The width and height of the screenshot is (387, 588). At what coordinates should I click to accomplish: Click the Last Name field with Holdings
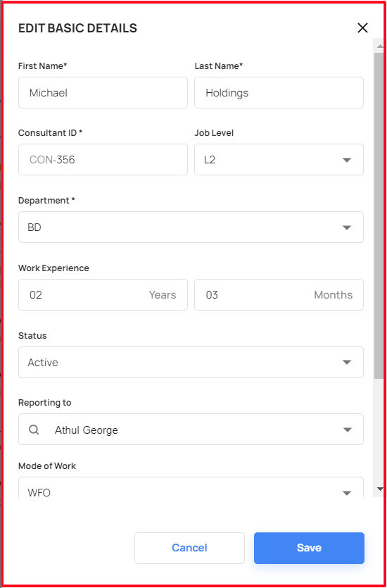click(279, 93)
